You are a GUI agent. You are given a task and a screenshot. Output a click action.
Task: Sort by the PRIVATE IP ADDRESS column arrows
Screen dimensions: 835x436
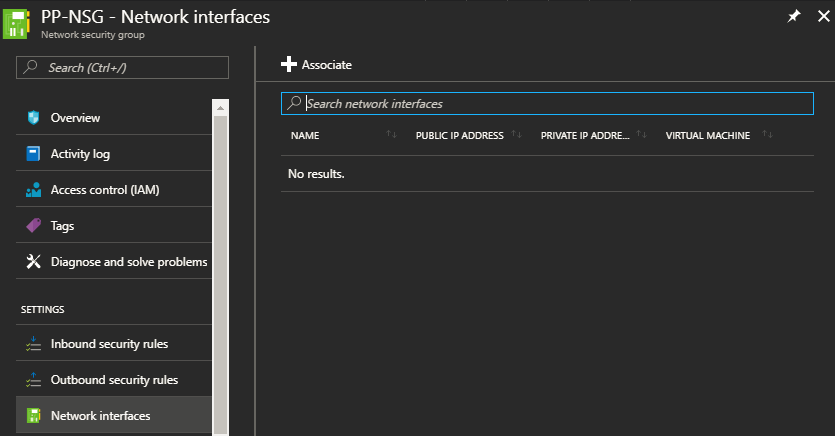pos(642,135)
